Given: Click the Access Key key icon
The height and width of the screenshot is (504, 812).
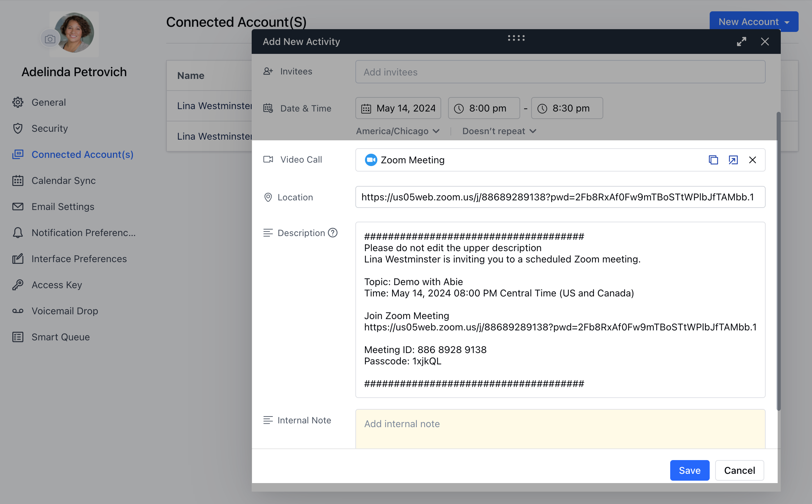Looking at the screenshot, I should [18, 285].
